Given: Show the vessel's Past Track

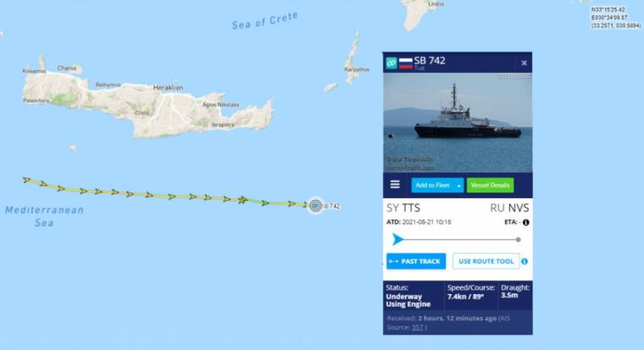Looking at the screenshot, I should pyautogui.click(x=416, y=261).
